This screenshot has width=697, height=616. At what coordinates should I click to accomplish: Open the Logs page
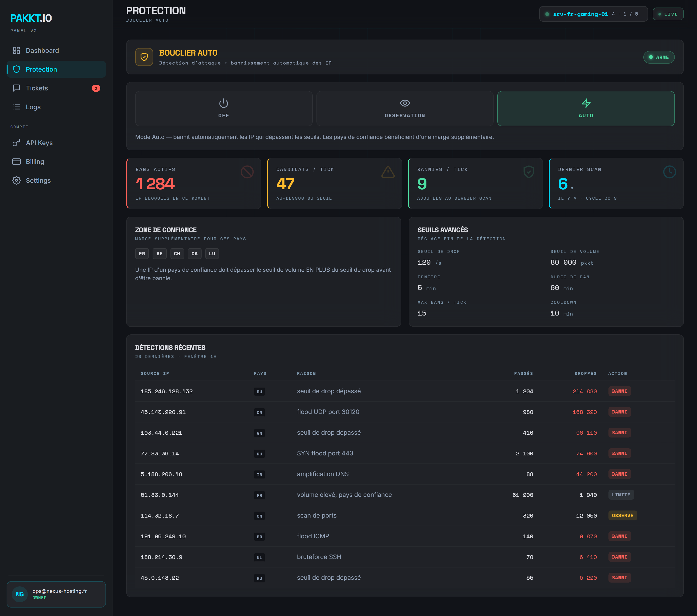(x=56, y=107)
